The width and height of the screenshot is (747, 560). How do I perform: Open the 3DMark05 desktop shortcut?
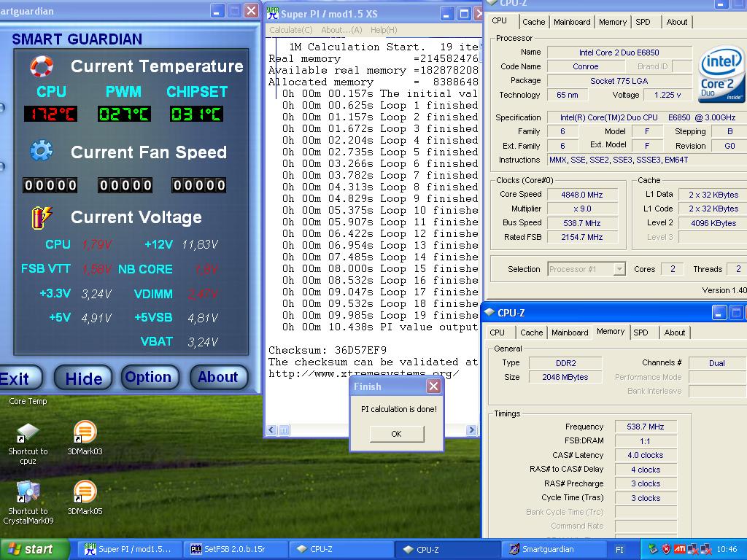(x=85, y=492)
